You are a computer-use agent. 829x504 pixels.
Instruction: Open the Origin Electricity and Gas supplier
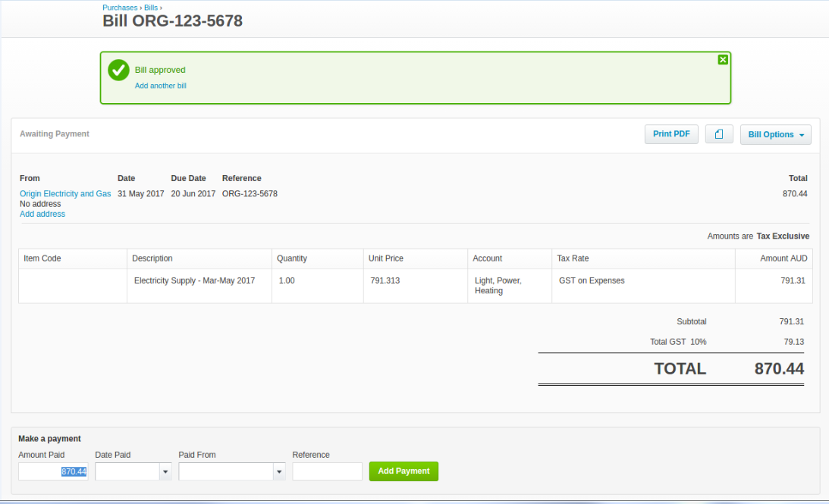64,193
